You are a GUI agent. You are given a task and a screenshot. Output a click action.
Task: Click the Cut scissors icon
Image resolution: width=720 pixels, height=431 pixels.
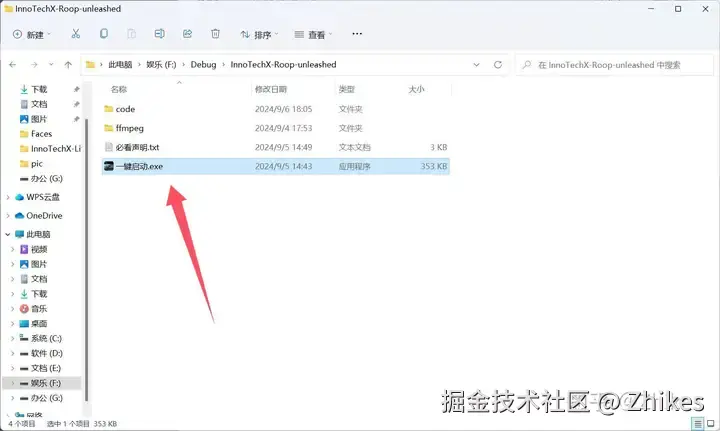[x=76, y=34]
